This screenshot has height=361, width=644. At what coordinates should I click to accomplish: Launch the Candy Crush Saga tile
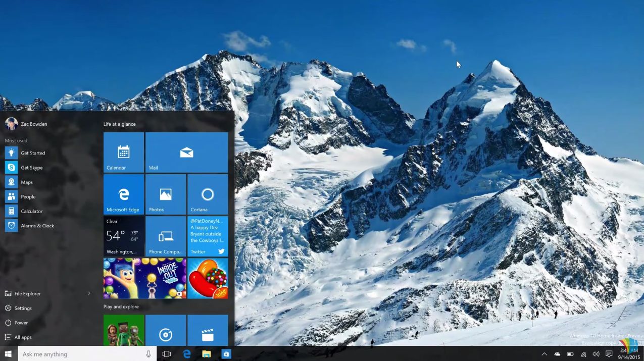point(208,278)
